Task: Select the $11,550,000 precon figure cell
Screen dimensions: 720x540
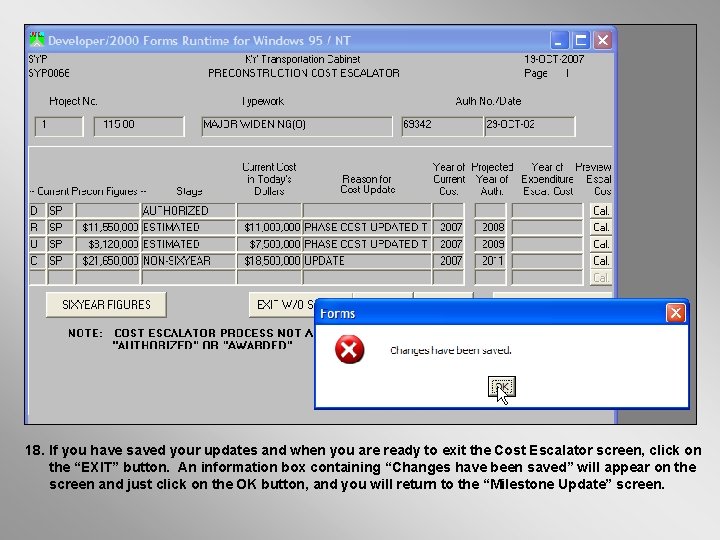Action: pyautogui.click(x=107, y=227)
